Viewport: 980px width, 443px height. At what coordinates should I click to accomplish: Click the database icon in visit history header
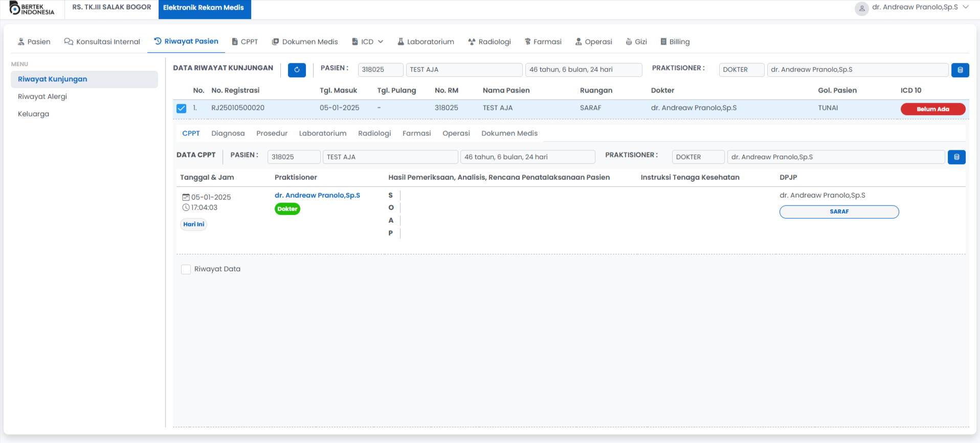[960, 70]
